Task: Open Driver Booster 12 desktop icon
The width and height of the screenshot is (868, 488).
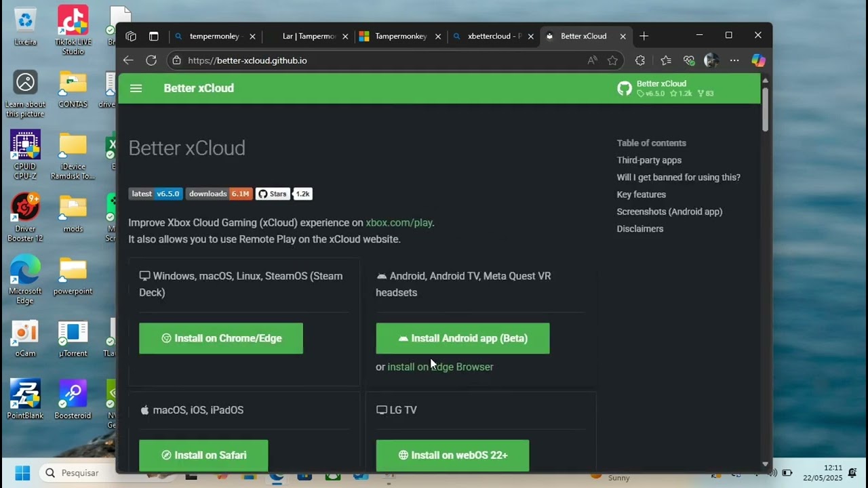Action: [25, 218]
